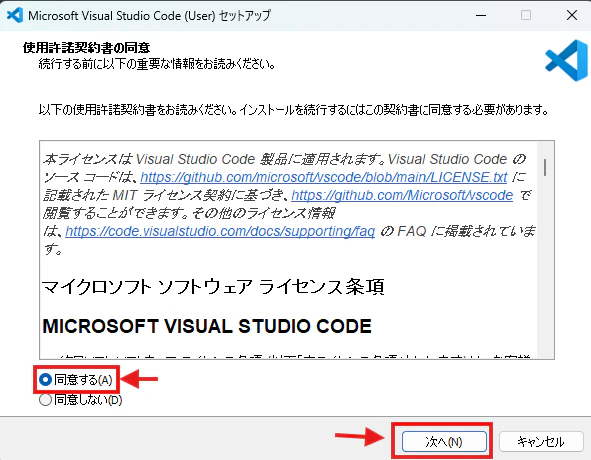
Task: Click the 続行する前に以下の重要な情報をお読みください text
Action: 156,64
